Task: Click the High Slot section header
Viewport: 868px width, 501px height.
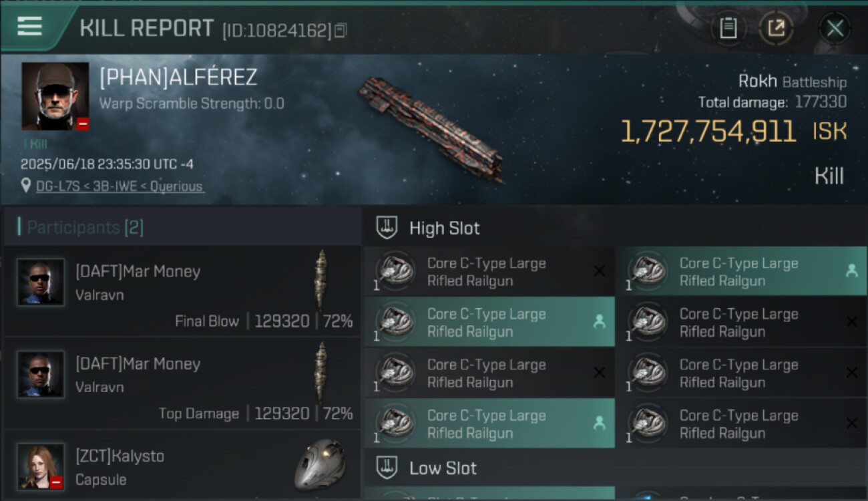Action: pyautogui.click(x=444, y=228)
